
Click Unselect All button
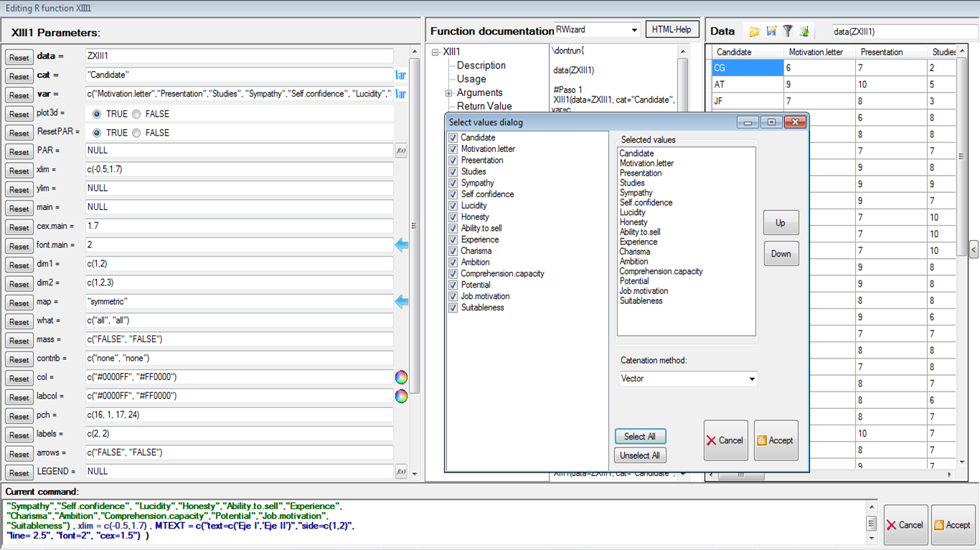click(x=640, y=455)
